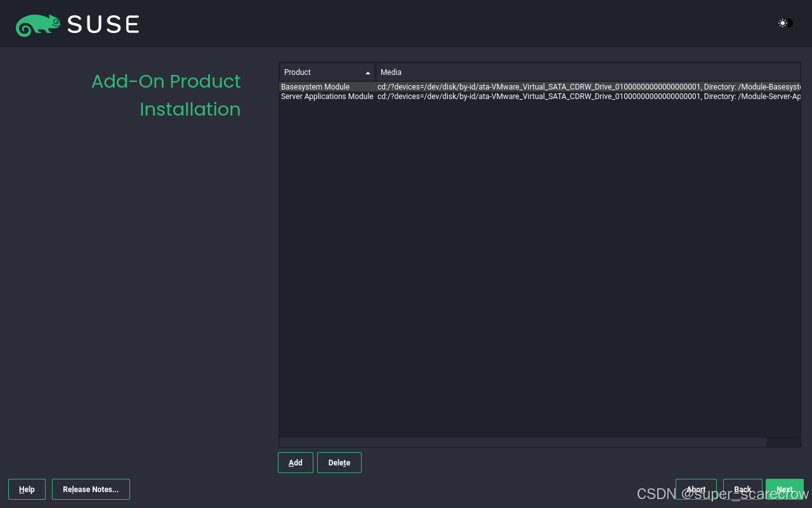This screenshot has width=812, height=508.
Task: Proceed with the Next button
Action: click(x=785, y=490)
